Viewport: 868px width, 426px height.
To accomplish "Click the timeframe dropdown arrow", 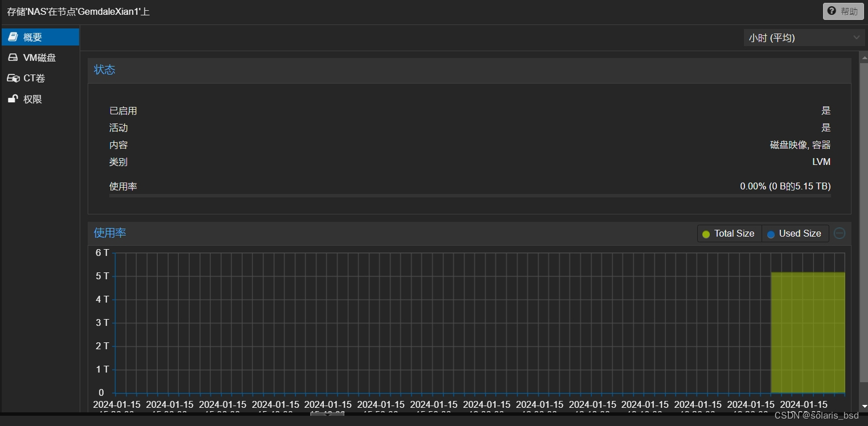I will point(857,38).
